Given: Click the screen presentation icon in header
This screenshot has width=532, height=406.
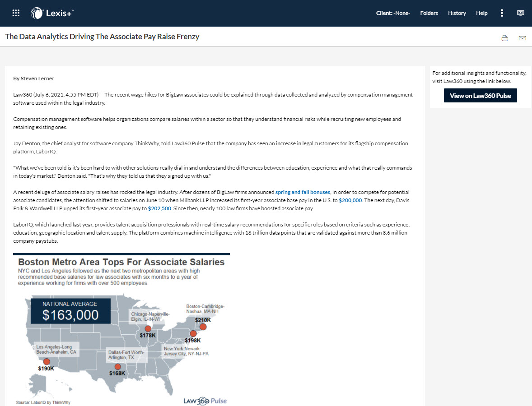Looking at the screenshot, I should pyautogui.click(x=520, y=13).
